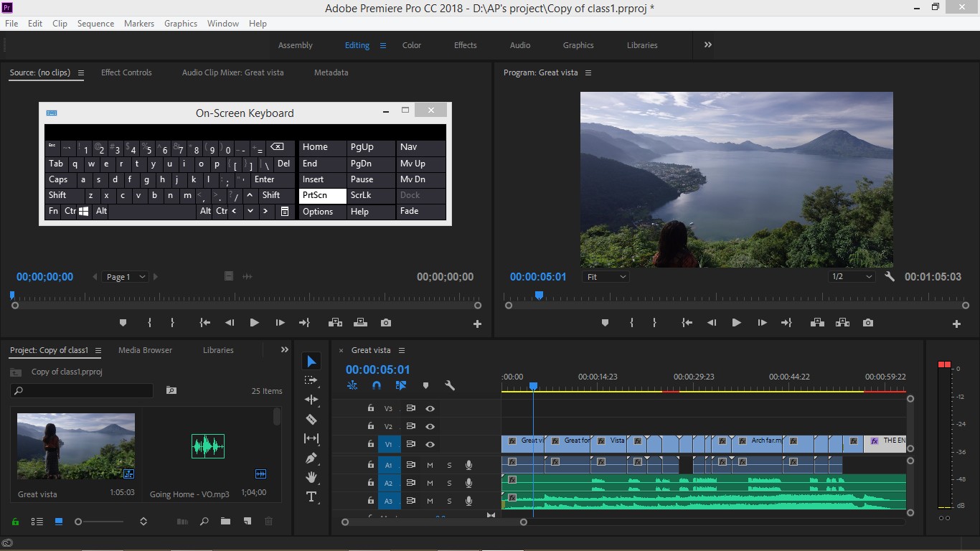The image size is (980, 551).
Task: Click the project thumbnail zoom slider
Action: 100,522
